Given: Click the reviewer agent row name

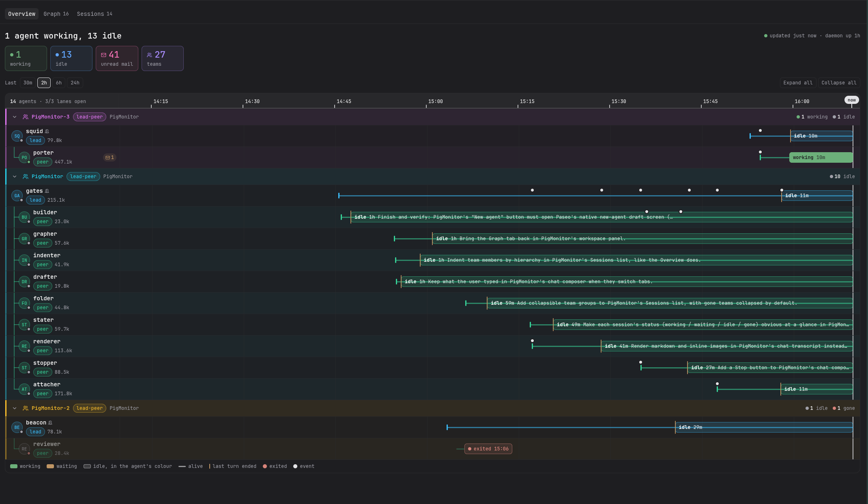Looking at the screenshot, I should [x=47, y=444].
